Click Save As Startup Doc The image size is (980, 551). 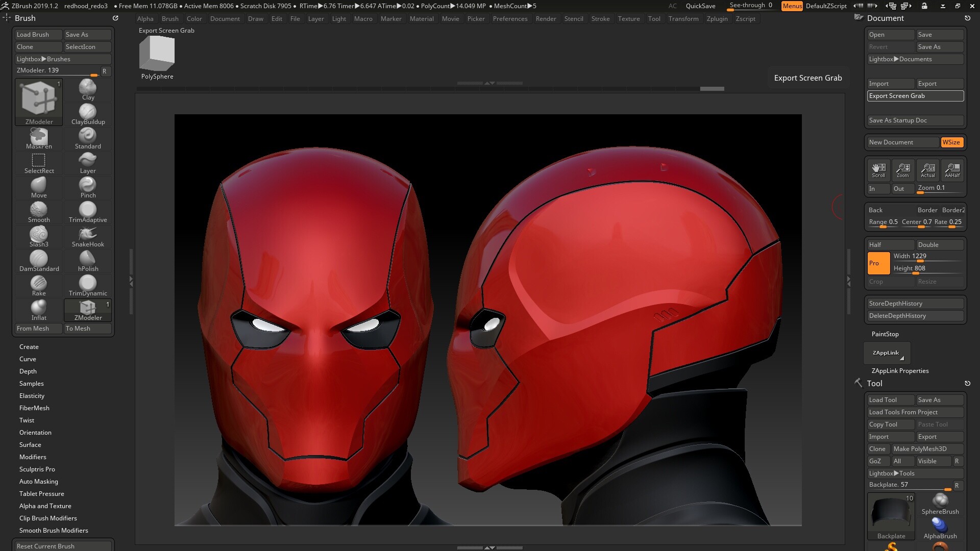(915, 120)
